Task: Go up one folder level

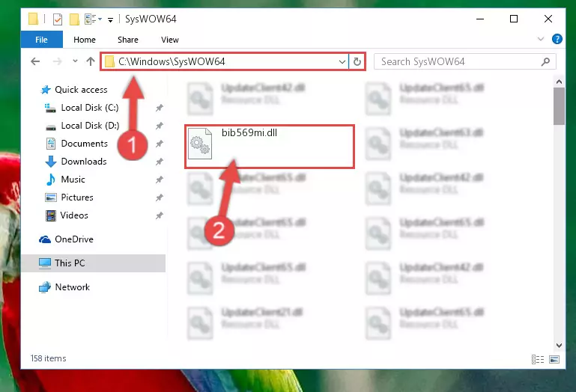Action: click(x=91, y=61)
